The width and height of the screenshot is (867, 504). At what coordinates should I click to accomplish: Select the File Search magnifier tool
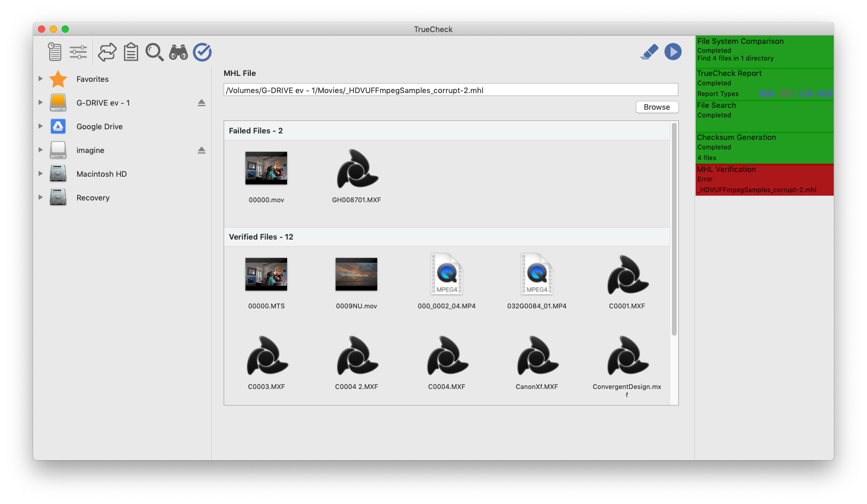154,52
